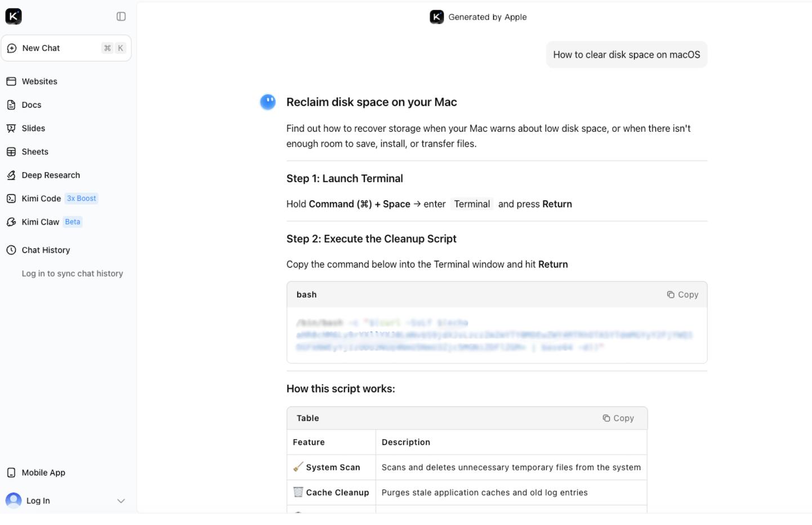This screenshot has height=525, width=812.
Task: Copy the bash cleanup script
Action: point(682,294)
